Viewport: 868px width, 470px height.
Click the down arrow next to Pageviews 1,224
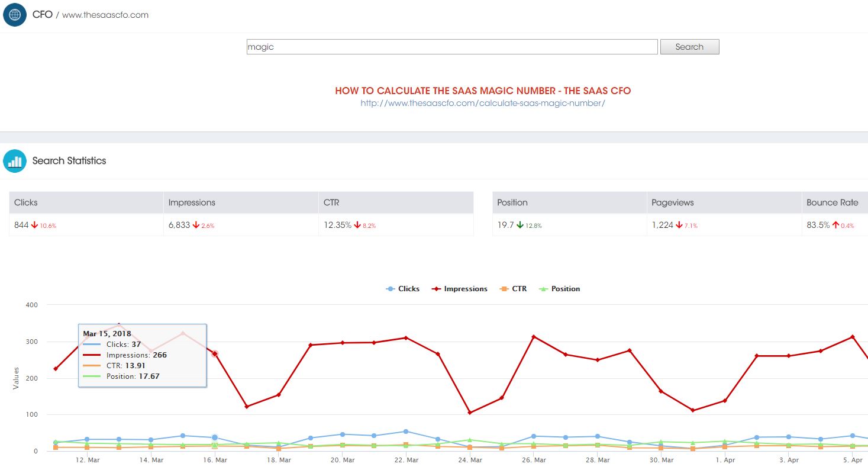(x=679, y=226)
